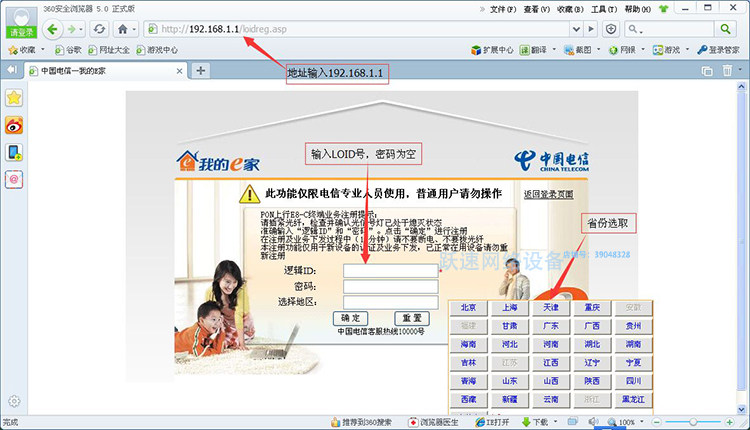Image resolution: width=750 pixels, height=430 pixels.
Task: Open the favorites star in the sidebar
Action: [14, 98]
